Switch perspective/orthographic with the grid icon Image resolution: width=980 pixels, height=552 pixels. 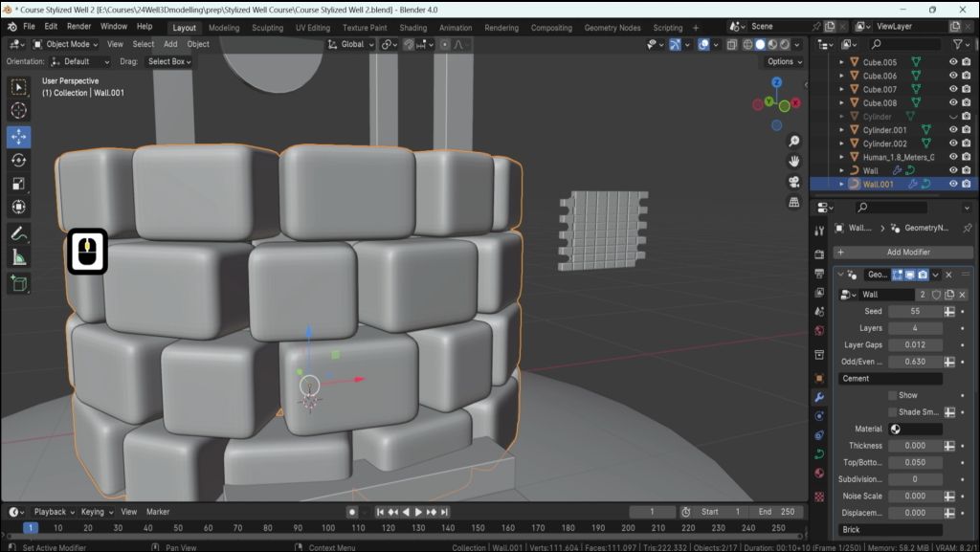793,202
